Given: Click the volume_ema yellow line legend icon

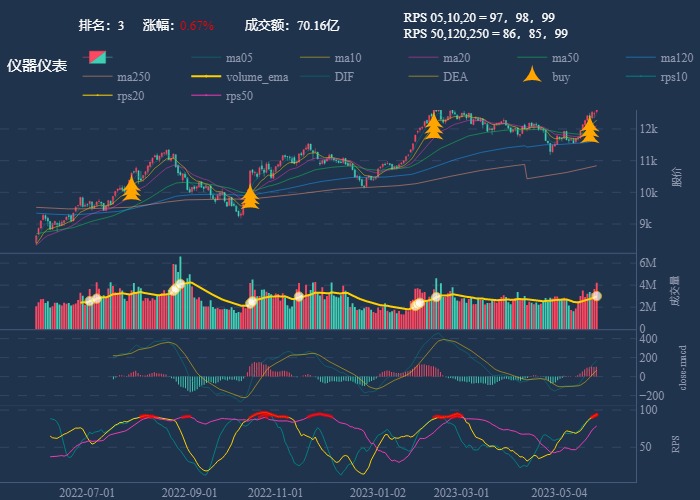Looking at the screenshot, I should pos(207,77).
